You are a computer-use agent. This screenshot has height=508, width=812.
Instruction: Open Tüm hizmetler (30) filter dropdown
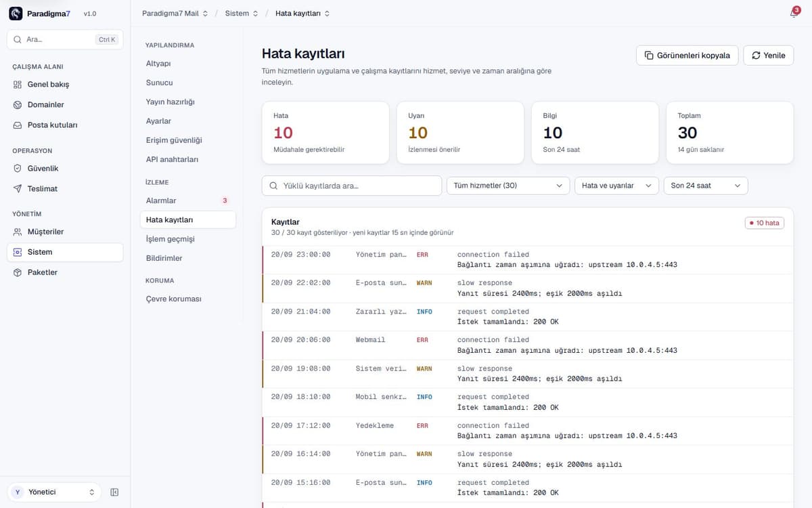[x=508, y=186]
